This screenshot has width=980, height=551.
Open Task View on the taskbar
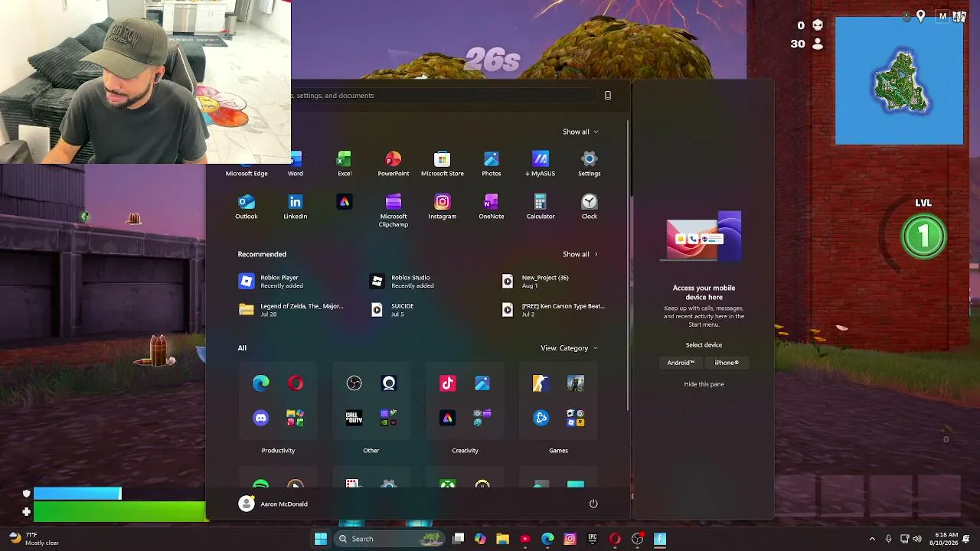point(458,539)
